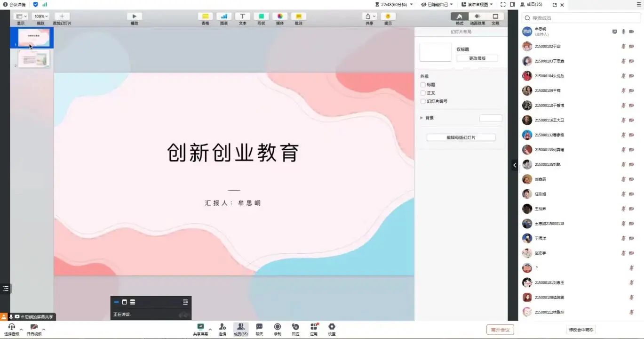The width and height of the screenshot is (644, 339).
Task: Start recording with the 录制 icon
Action: click(x=278, y=327)
